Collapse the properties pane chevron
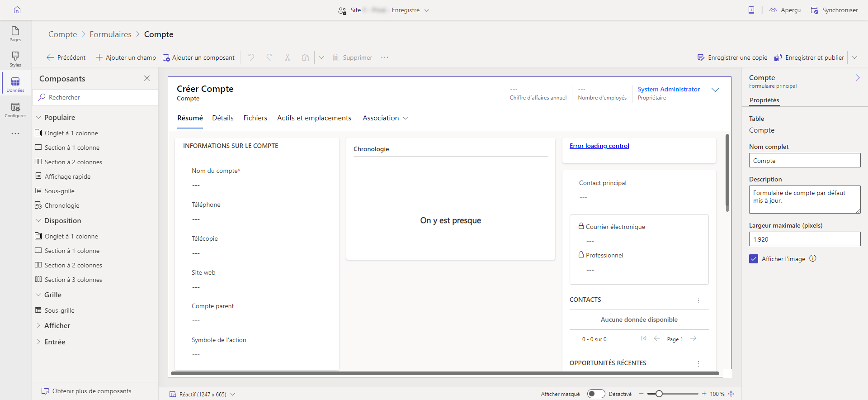868x400 pixels. click(x=858, y=78)
